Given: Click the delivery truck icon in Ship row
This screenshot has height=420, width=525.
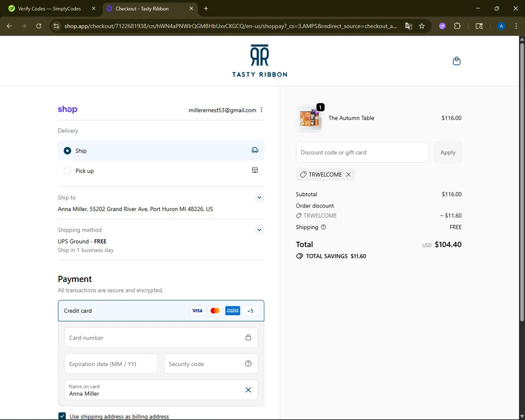Looking at the screenshot, I should click(x=255, y=150).
